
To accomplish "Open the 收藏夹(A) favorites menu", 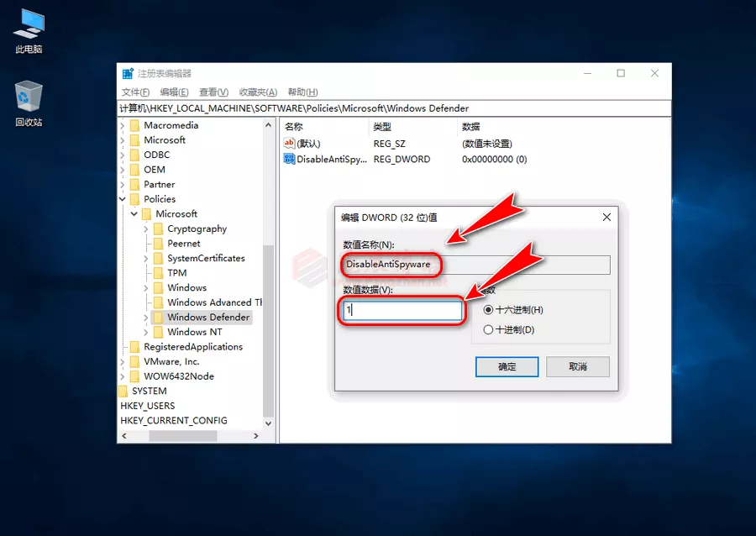I will (258, 92).
